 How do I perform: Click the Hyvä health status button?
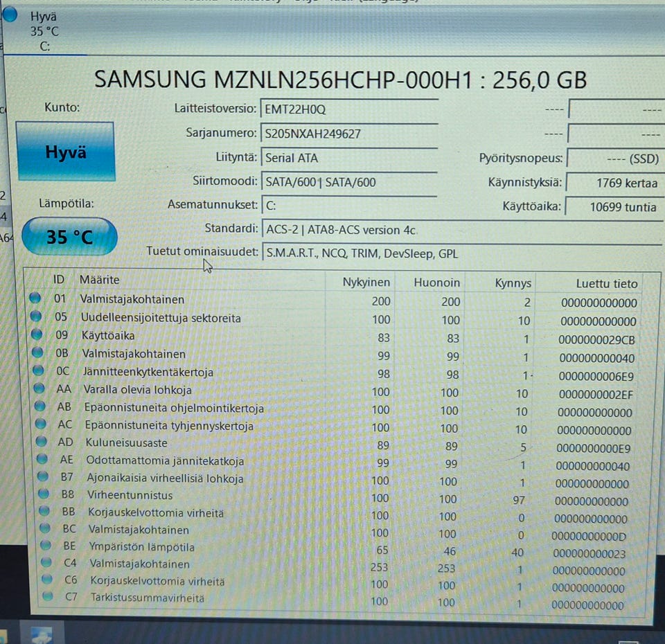pyautogui.click(x=66, y=152)
